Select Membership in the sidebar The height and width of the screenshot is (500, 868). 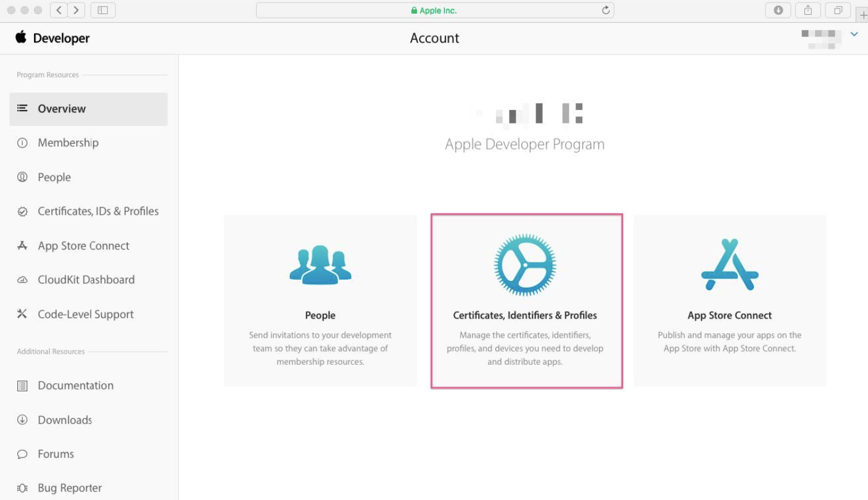coord(68,143)
